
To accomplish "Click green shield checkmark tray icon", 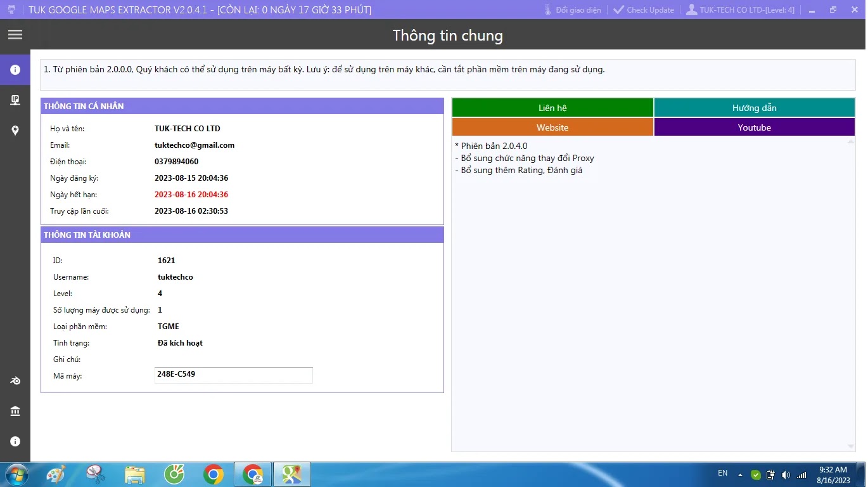I will (x=755, y=474).
